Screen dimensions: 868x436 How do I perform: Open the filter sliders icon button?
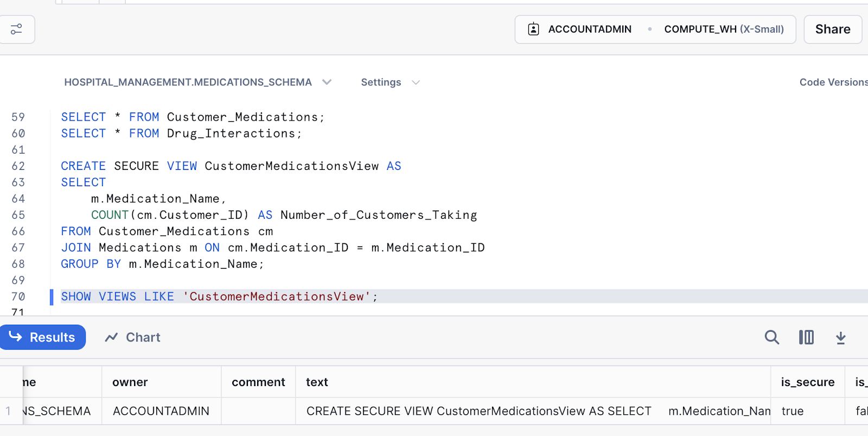click(x=16, y=29)
